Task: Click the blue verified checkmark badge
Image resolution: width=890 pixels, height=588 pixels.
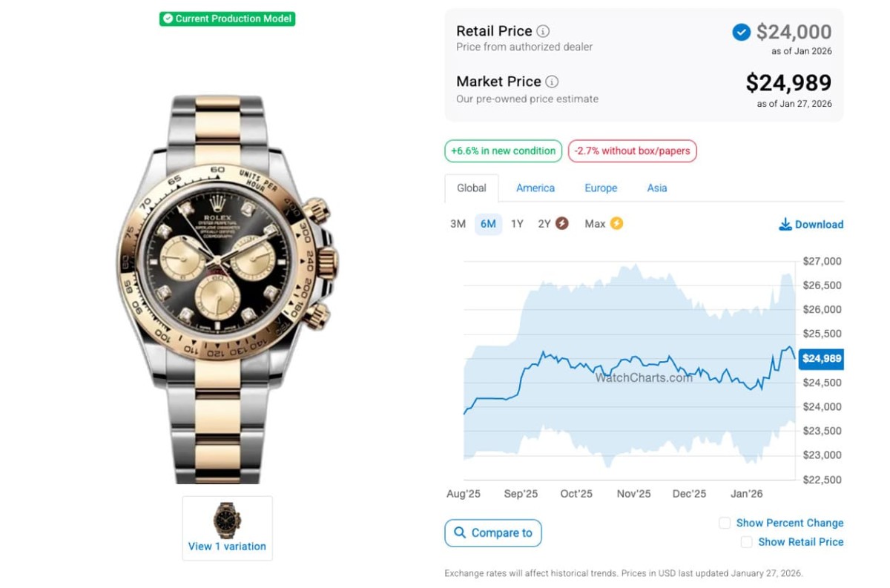Action: click(741, 32)
